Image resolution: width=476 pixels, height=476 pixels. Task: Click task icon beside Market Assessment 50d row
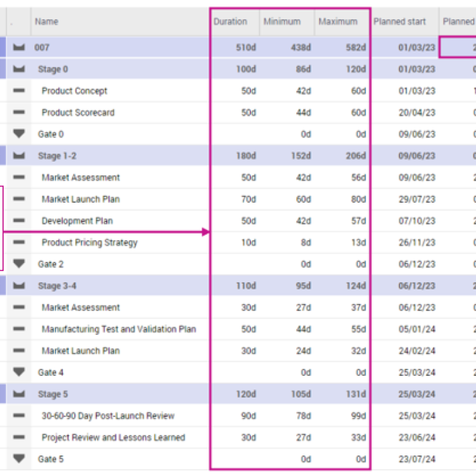coord(19,177)
